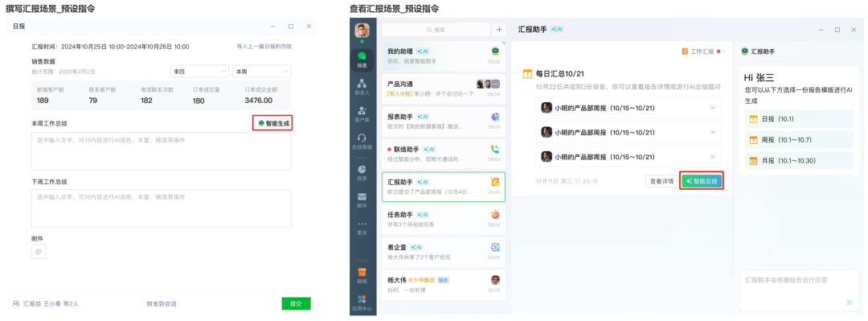Image resolution: width=868 pixels, height=321 pixels.
Task: Click the 月报 (10.1~10.30) calendar icon
Action: tap(753, 161)
